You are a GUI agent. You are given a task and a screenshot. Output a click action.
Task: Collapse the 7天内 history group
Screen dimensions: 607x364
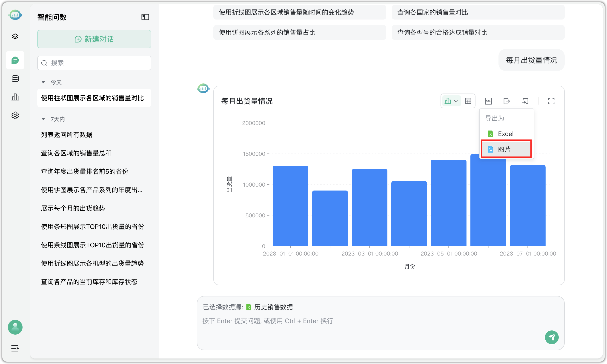tap(43, 119)
